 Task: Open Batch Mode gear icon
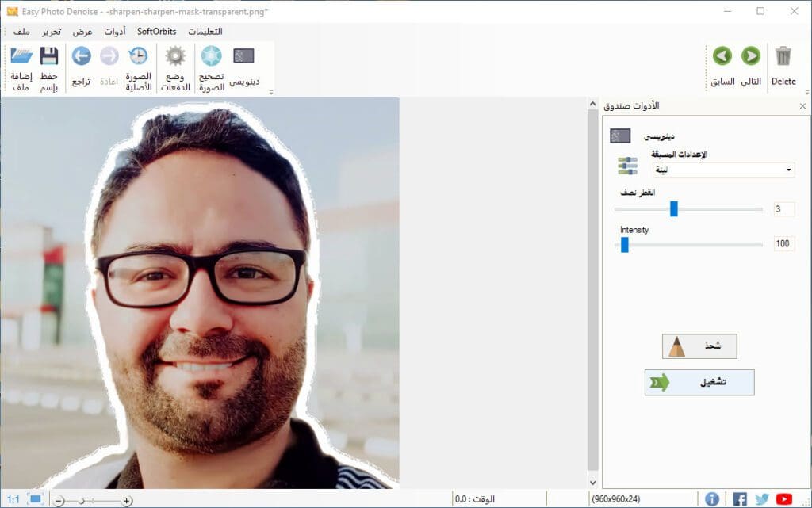click(175, 56)
